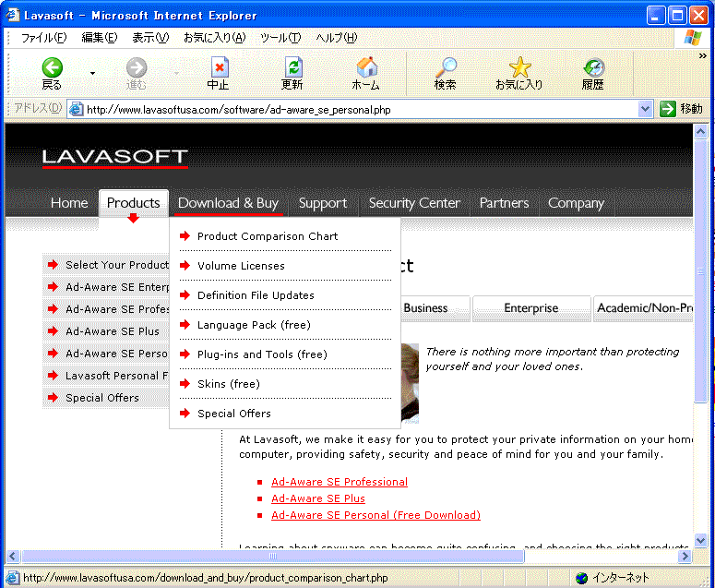
Task: Click the woman's photo thumbnail
Action: 410,384
